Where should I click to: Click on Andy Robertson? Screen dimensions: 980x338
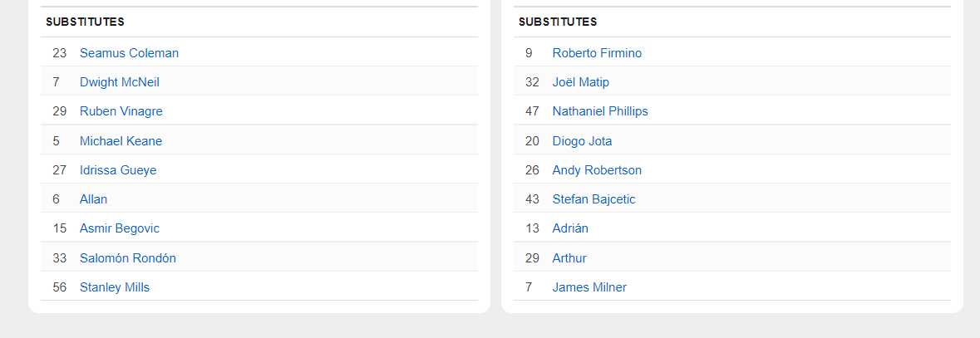(x=597, y=170)
